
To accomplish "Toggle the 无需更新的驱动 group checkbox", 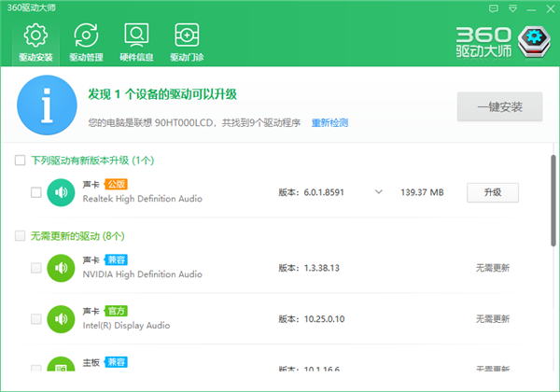I will (x=20, y=236).
